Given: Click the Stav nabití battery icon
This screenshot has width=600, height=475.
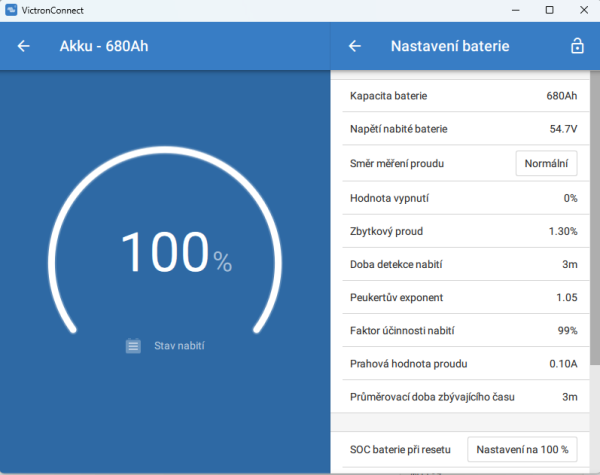Looking at the screenshot, I should click(x=133, y=346).
